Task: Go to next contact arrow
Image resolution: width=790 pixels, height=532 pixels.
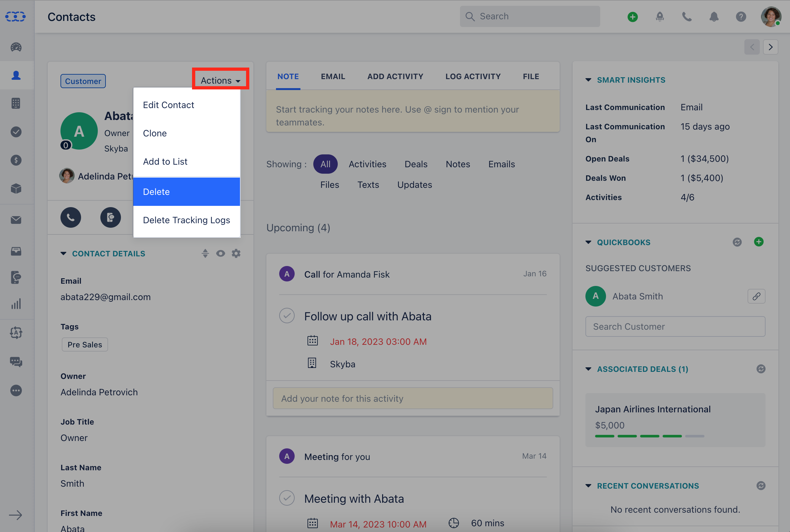Action: pyautogui.click(x=770, y=47)
